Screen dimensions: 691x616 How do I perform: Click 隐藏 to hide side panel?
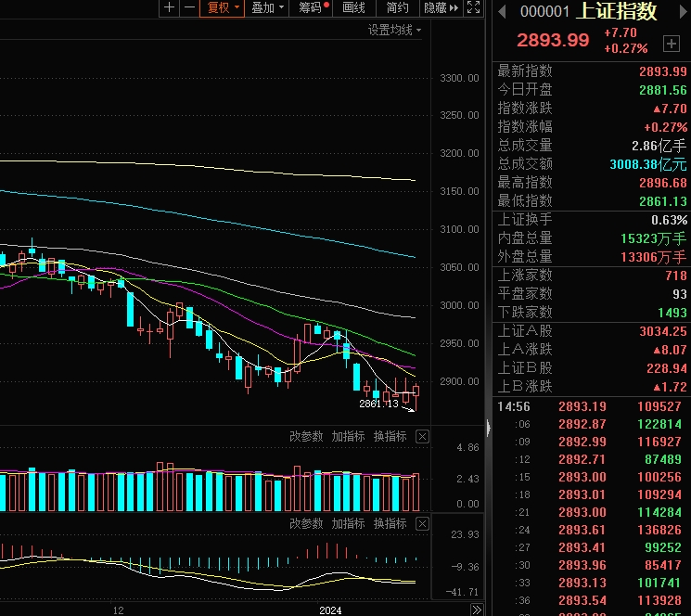click(441, 7)
